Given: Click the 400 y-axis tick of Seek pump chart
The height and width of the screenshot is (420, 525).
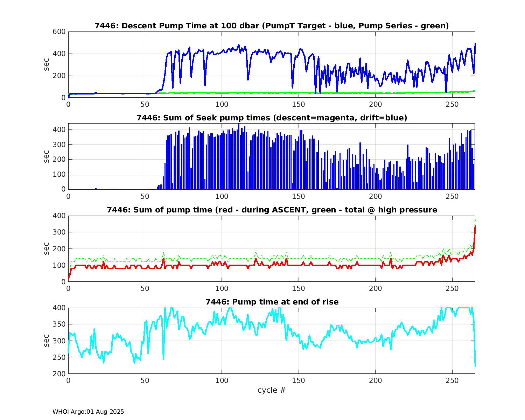Looking at the screenshot, I should [x=59, y=130].
